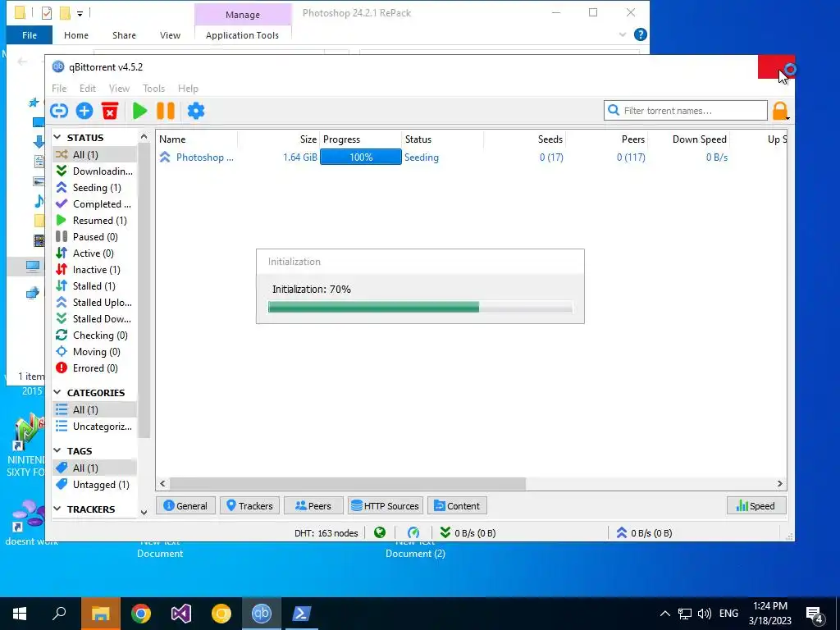
Task: Click the globe connection status icon
Action: (x=380, y=532)
